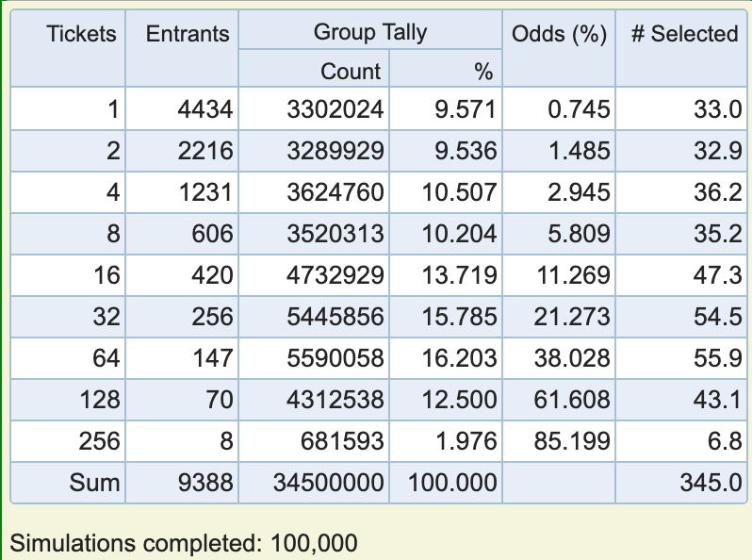Select the 16 tickets row label
The width and height of the screenshot is (752, 560).
pos(106,275)
